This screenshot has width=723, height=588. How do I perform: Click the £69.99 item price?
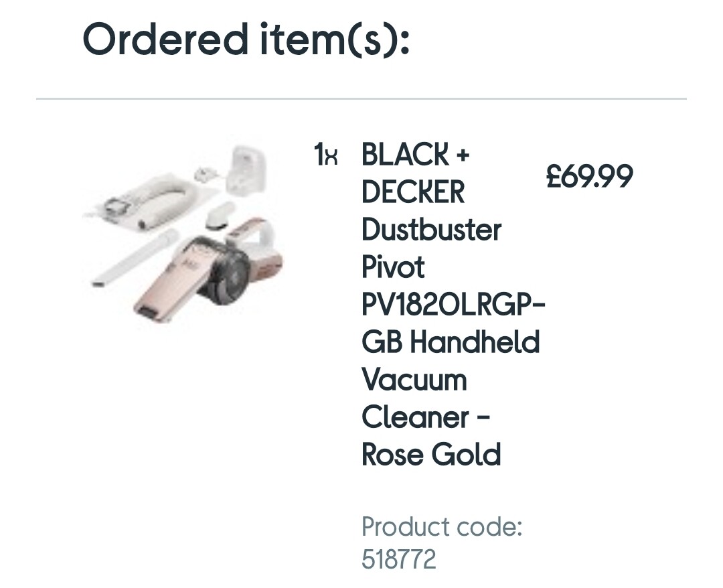pos(589,177)
